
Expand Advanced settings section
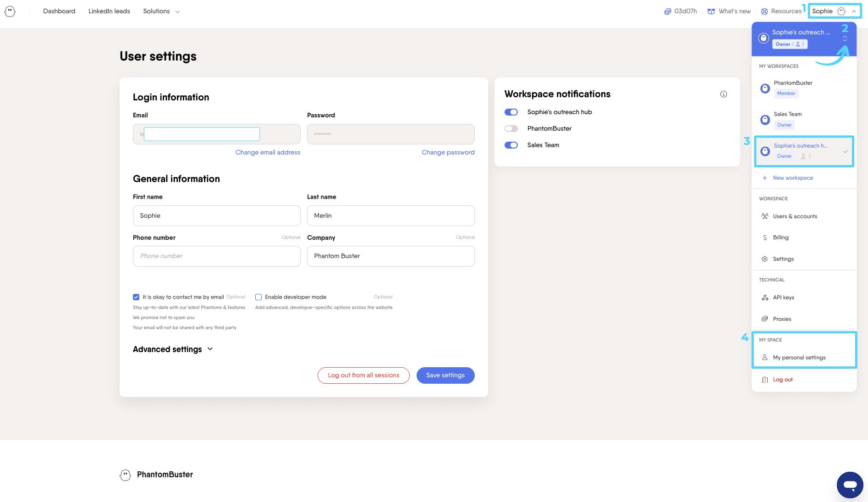[x=173, y=349]
